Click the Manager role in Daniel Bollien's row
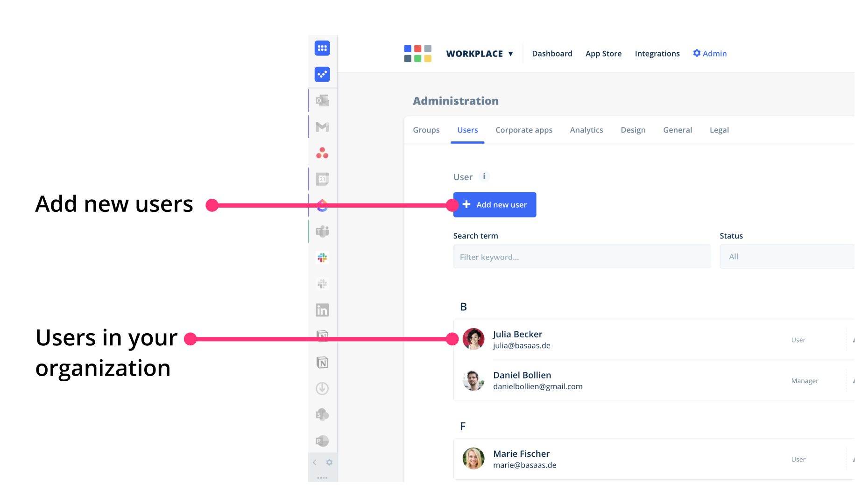 (805, 381)
